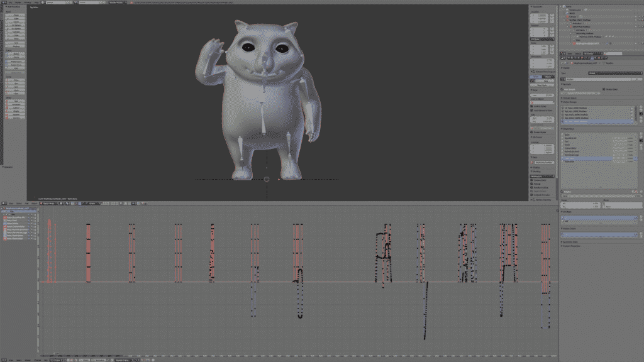Open the Help menu

coord(36,2)
